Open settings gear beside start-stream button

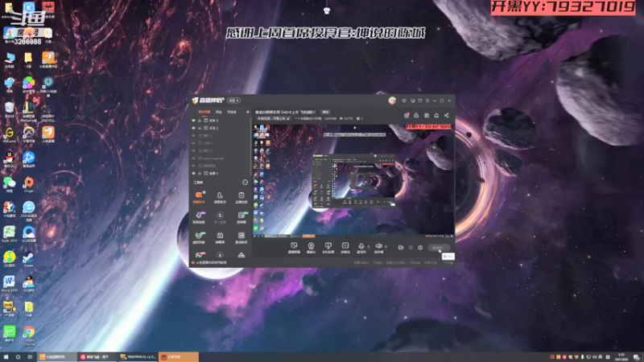tap(420, 248)
